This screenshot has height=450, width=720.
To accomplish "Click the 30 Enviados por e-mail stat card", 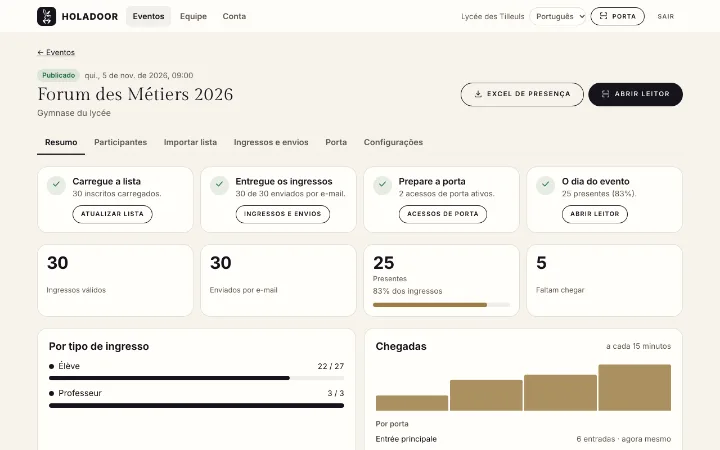I will point(278,280).
